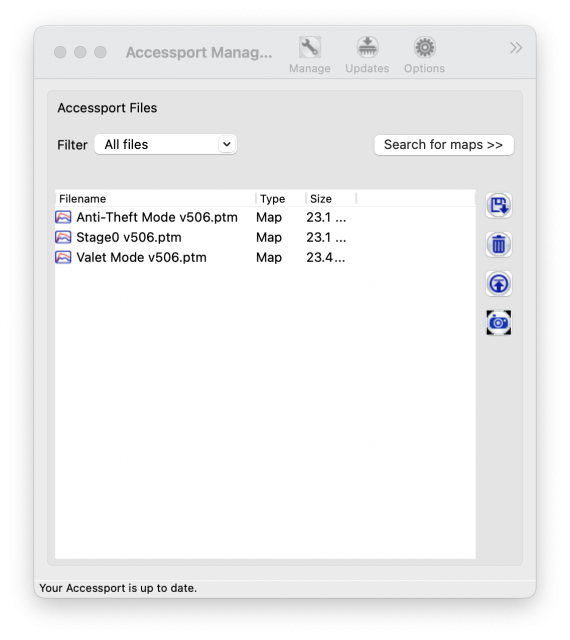Viewport: 570px width, 640px height.
Task: Select Stage0 v506.ptm in the list
Action: point(265,237)
